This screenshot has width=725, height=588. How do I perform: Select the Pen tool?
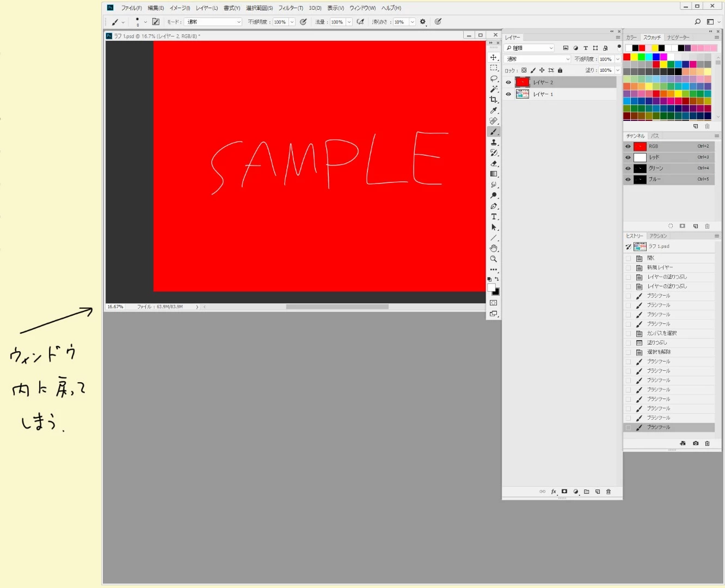[x=494, y=206]
